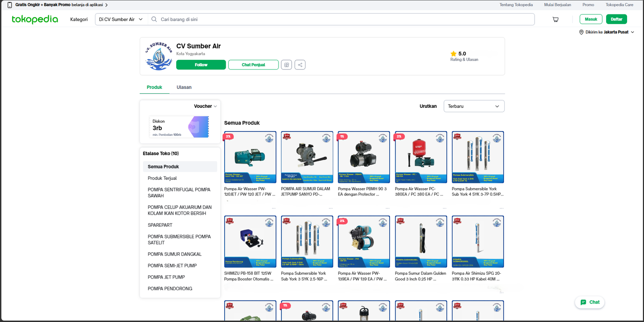Click the Rating & Ulasan label
The width and height of the screenshot is (644, 322).
pos(464,59)
